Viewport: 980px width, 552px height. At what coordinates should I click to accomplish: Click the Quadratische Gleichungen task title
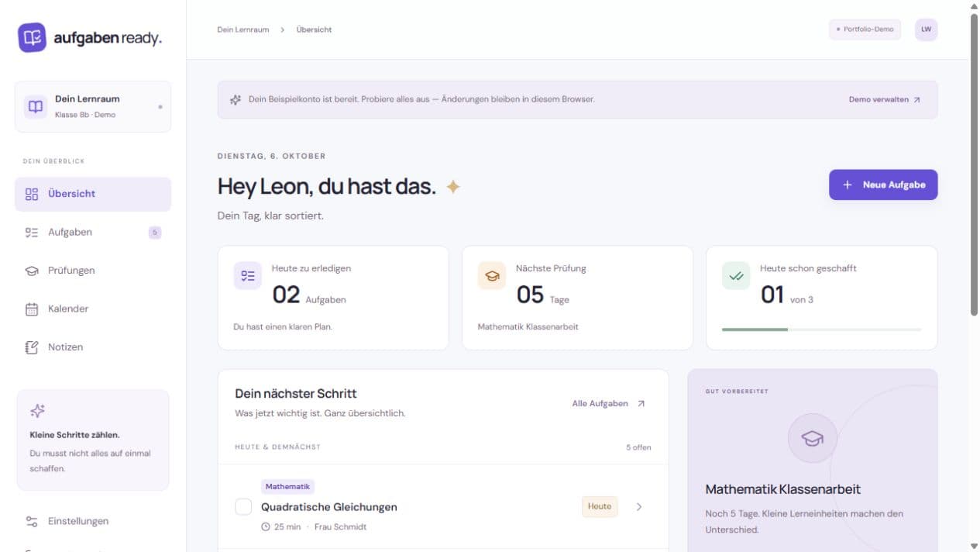pos(329,507)
